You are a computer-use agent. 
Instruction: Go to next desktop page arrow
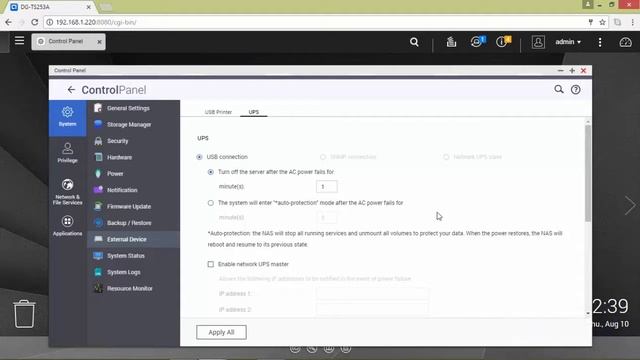click(630, 205)
